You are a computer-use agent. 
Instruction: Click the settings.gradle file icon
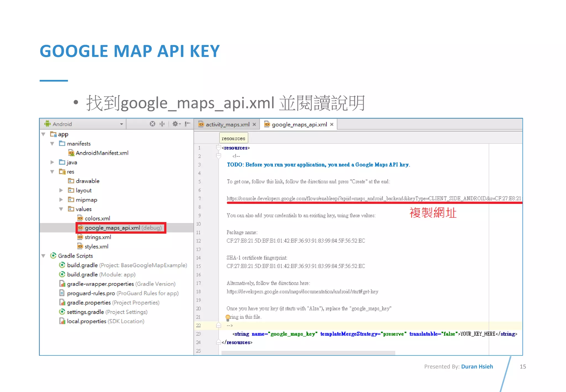point(62,312)
